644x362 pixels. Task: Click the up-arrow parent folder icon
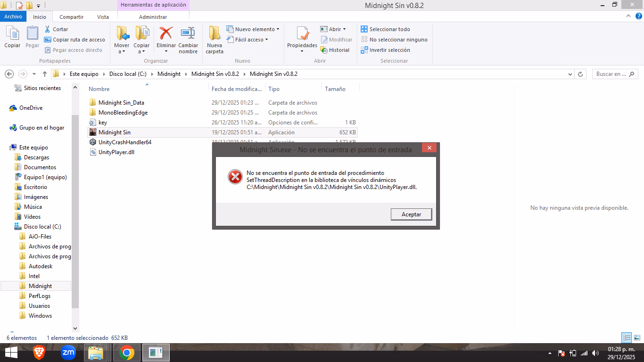click(x=45, y=74)
